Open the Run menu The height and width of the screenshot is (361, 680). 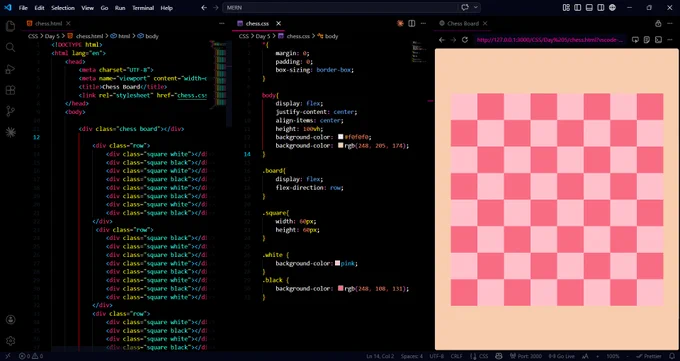click(x=120, y=8)
